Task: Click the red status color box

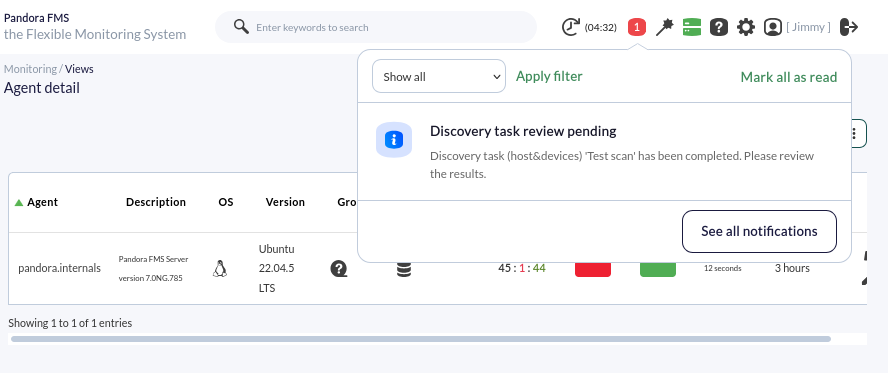Action: (x=593, y=269)
